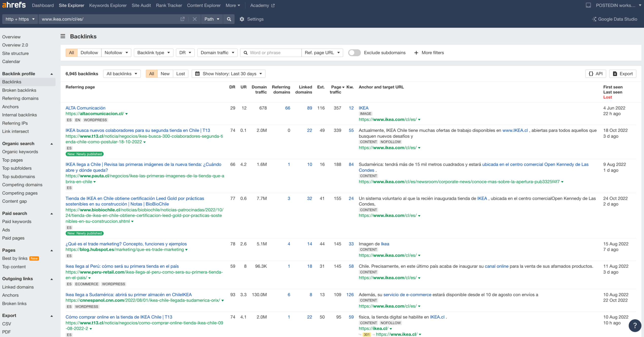Open the More menu in top nav

point(233,5)
